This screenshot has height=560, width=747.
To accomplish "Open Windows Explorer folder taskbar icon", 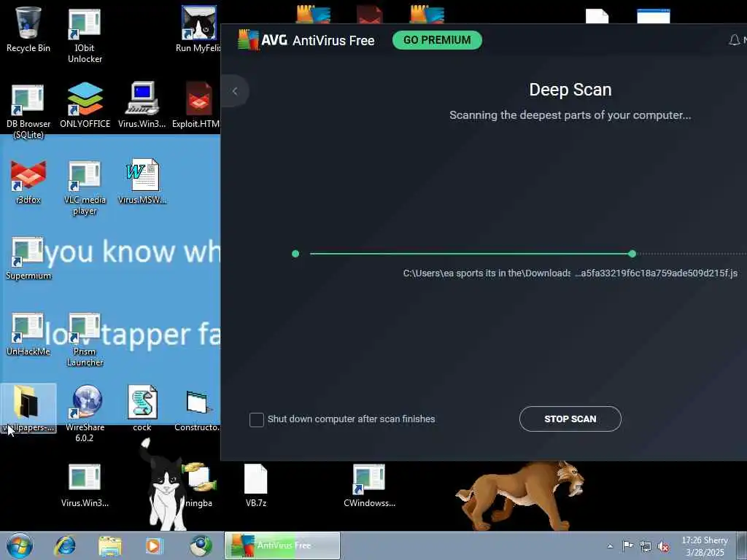I will point(110,546).
